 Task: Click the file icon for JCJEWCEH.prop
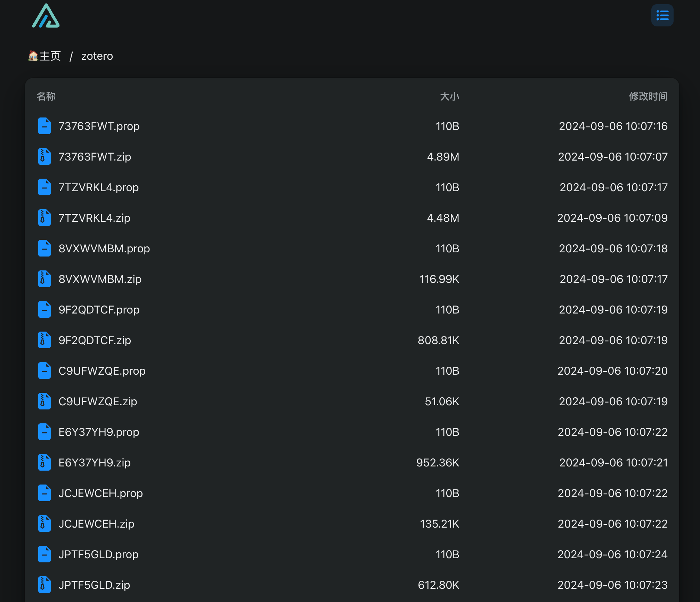pyautogui.click(x=44, y=493)
